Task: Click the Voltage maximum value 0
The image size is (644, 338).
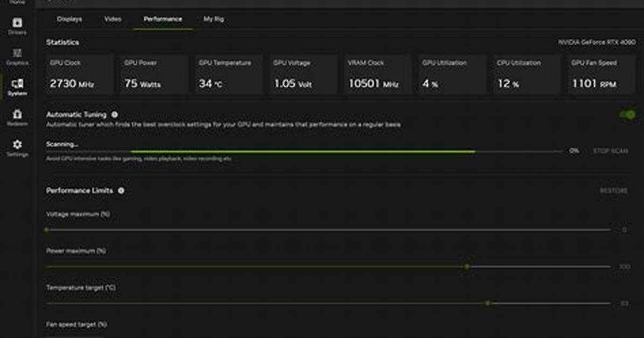Action: (624, 230)
